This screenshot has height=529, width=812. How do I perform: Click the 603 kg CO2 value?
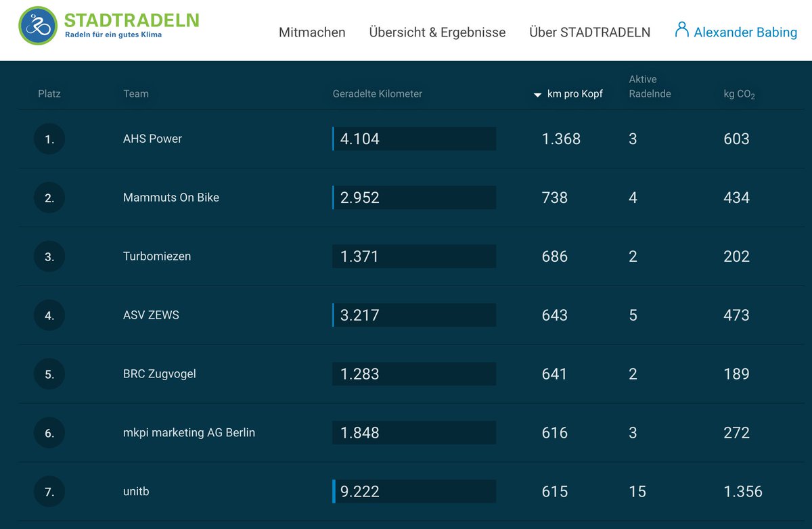736,139
